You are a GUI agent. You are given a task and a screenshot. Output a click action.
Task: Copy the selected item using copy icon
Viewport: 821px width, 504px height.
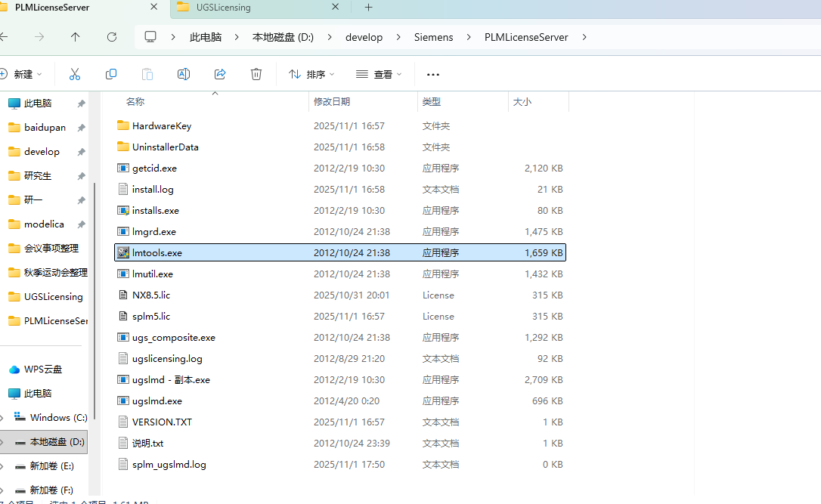click(x=111, y=74)
